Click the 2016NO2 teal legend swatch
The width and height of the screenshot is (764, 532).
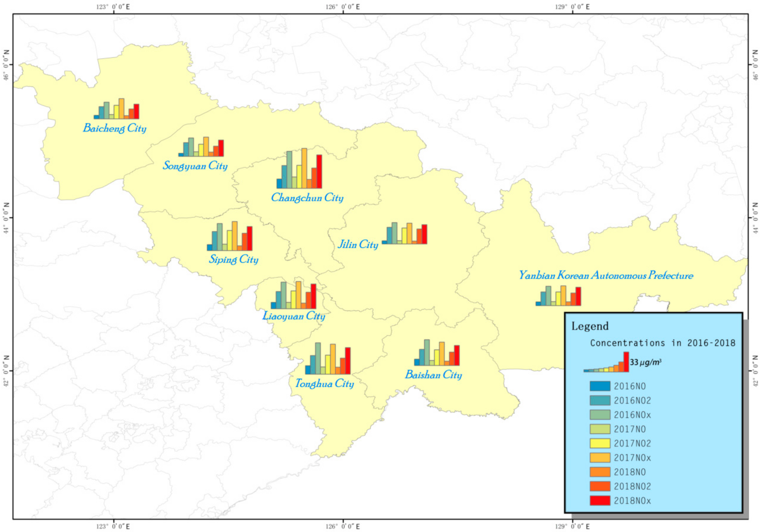click(x=600, y=400)
